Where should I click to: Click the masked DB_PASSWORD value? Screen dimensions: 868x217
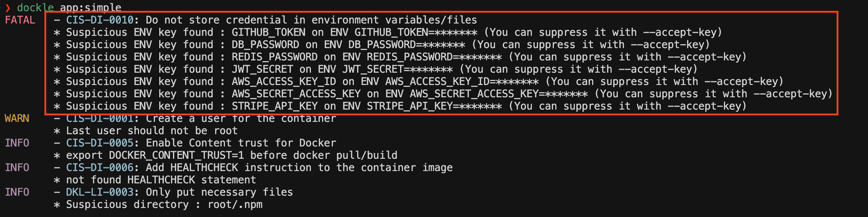[x=443, y=45]
